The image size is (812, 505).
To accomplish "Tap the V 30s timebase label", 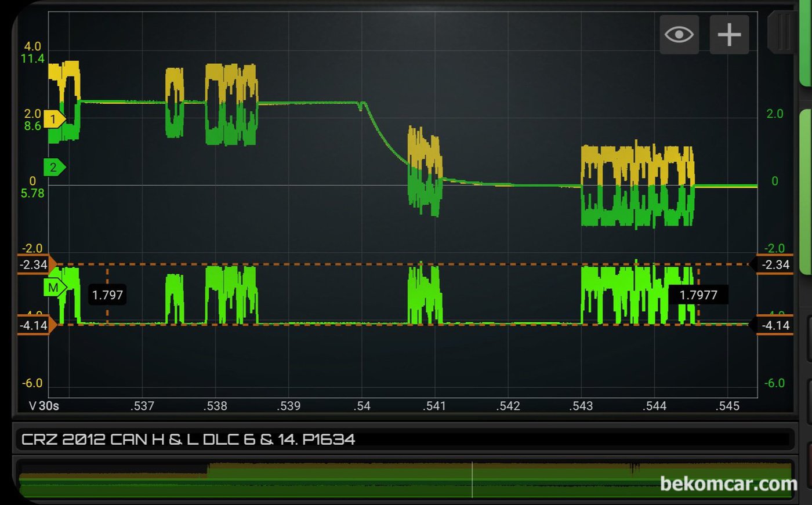I will pos(44,406).
